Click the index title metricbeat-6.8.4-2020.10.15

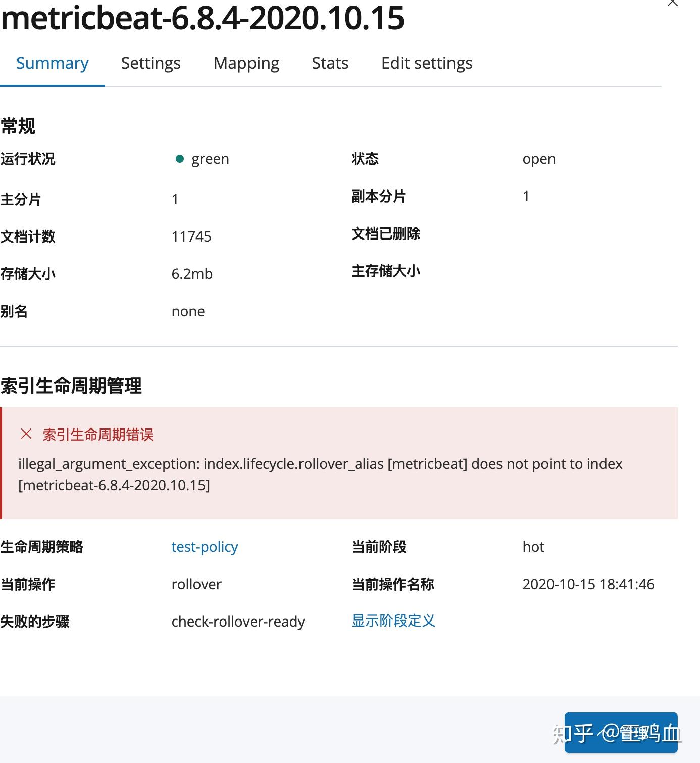coord(202,18)
